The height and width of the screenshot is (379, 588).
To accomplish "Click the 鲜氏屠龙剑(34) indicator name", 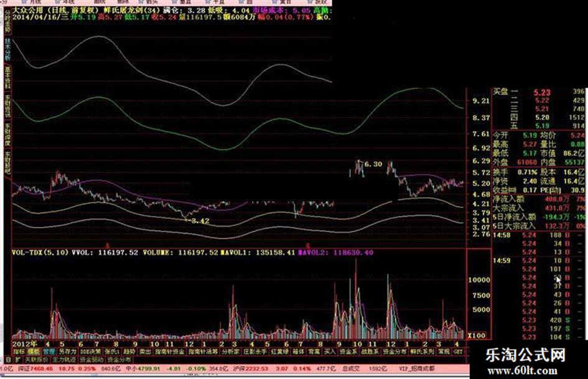I will pos(131,10).
